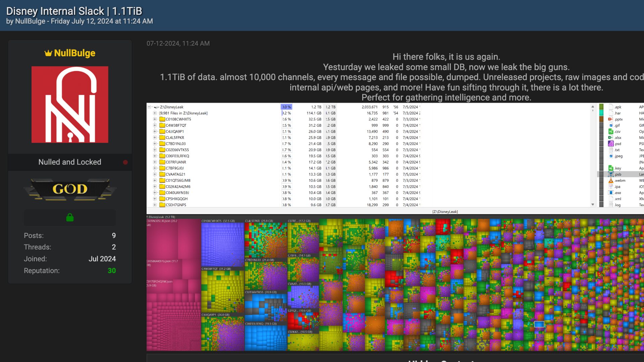Click the green .apk color swatch
644x362 pixels.
pyautogui.click(x=601, y=107)
